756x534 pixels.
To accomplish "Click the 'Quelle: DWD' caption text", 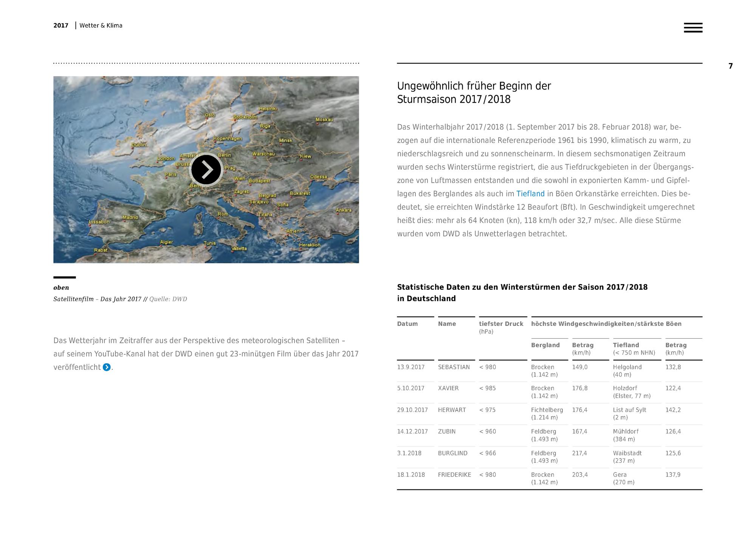I will tap(168, 299).
